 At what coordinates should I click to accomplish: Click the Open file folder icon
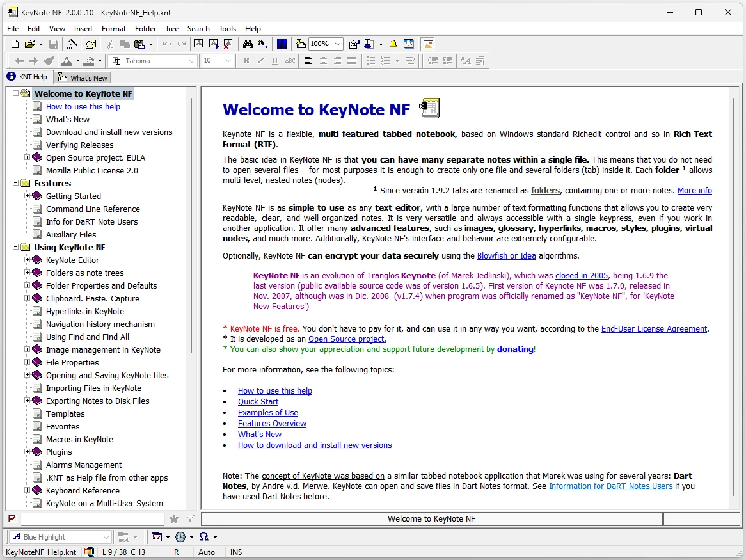(x=29, y=44)
